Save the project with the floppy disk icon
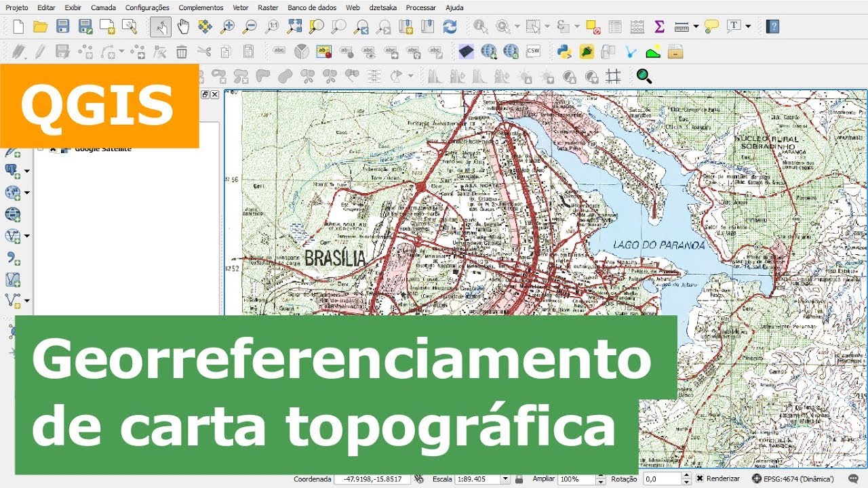868x488 pixels. (62, 26)
